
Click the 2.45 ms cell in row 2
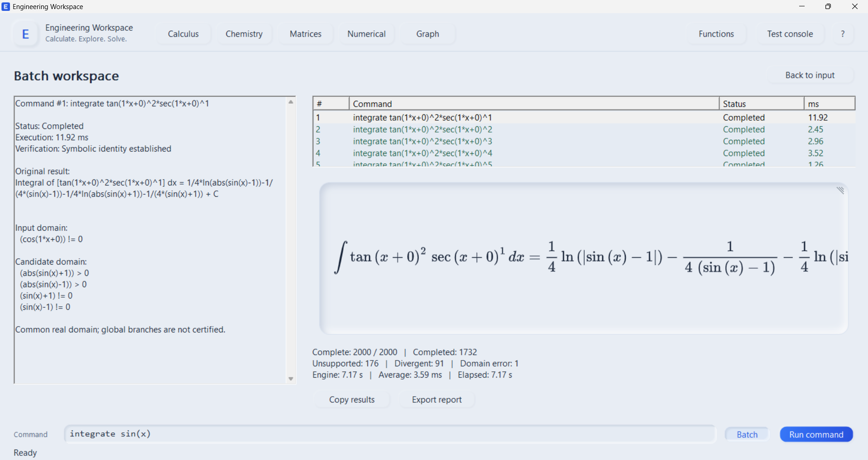(x=815, y=129)
